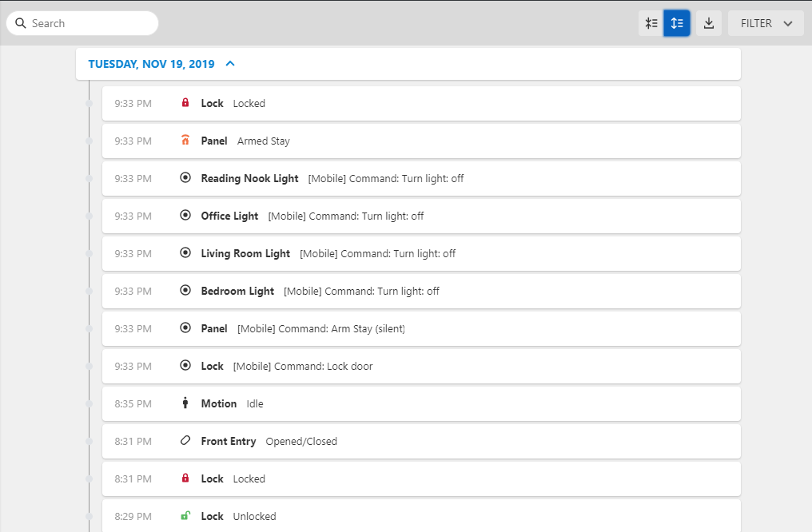The width and height of the screenshot is (812, 532).
Task: Click the 8:29 PM timestamp
Action: click(133, 517)
